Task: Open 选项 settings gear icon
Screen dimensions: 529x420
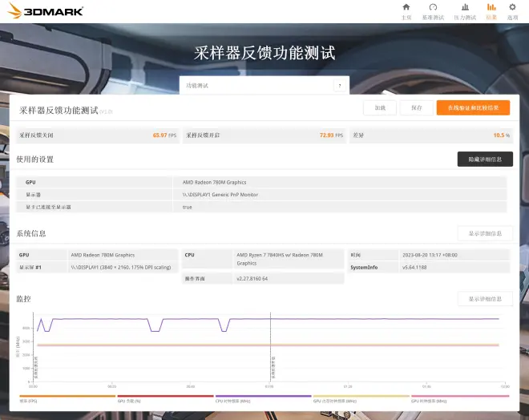Action: (x=512, y=10)
